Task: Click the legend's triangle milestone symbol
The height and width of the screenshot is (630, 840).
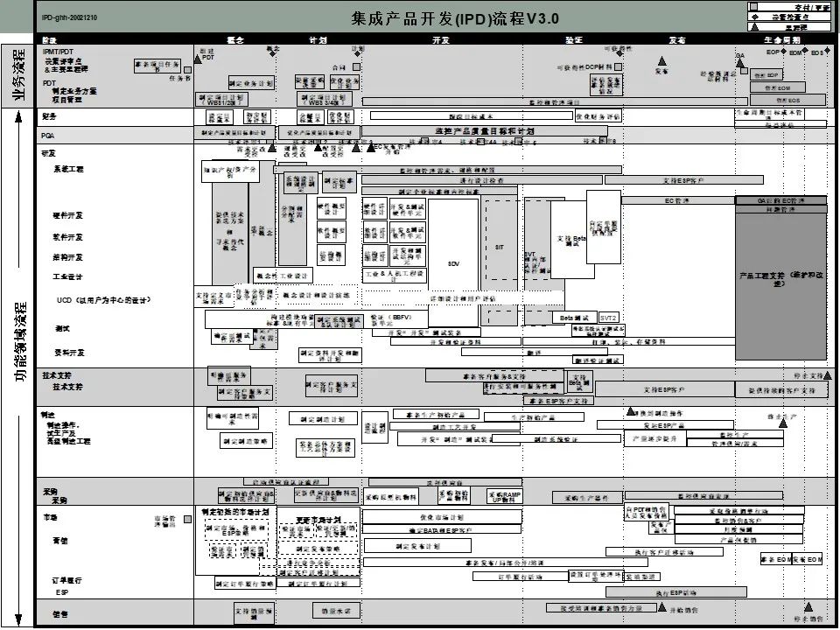Action: pos(754,26)
